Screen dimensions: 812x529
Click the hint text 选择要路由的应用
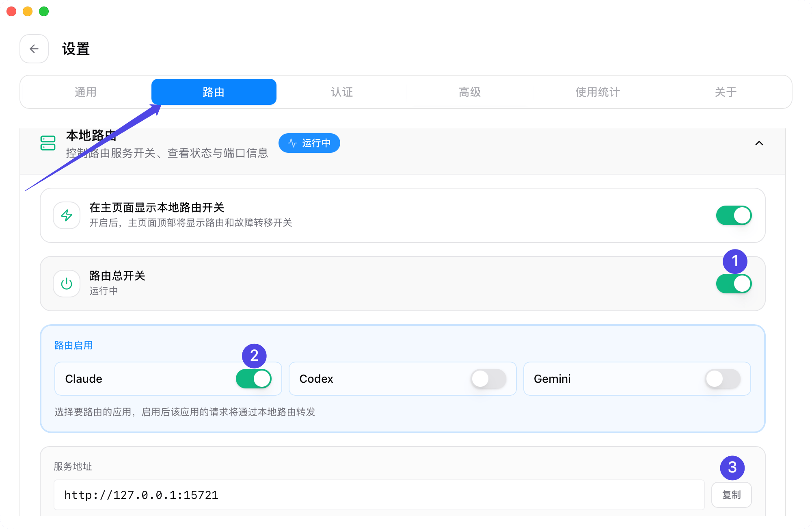click(x=185, y=412)
